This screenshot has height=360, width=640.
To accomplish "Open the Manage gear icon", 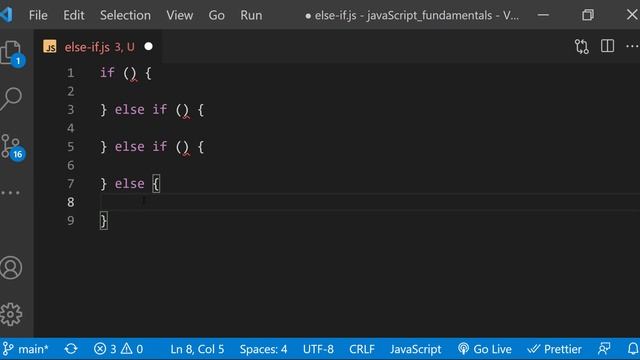I will [x=11, y=314].
